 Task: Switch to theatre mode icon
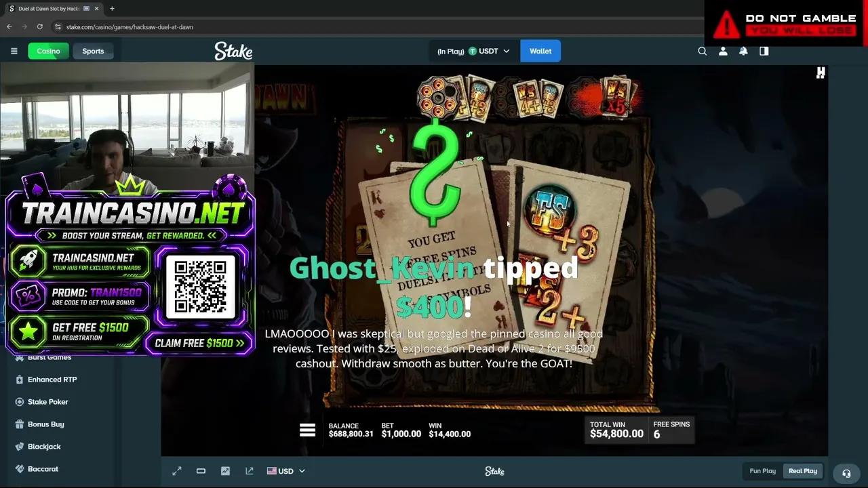(201, 471)
